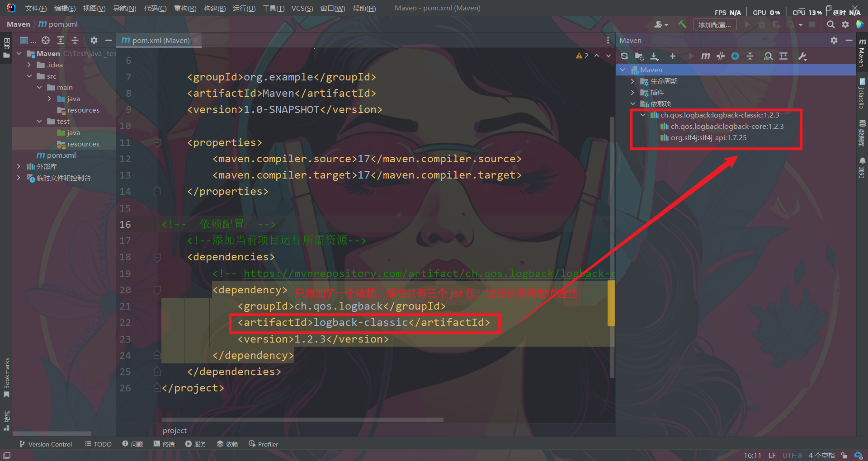Open IDE settings gear in top toolbar
Image resolution: width=868 pixels, height=461 pixels.
pyautogui.click(x=845, y=24)
